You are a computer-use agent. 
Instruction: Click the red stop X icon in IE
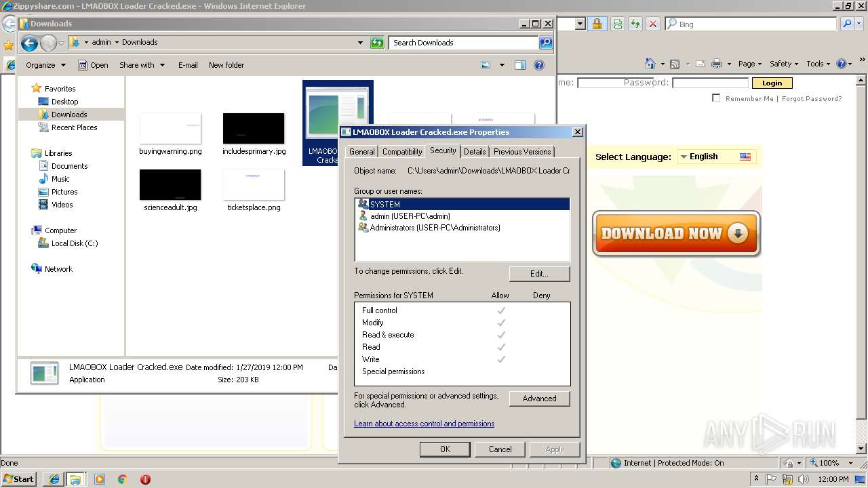652,24
